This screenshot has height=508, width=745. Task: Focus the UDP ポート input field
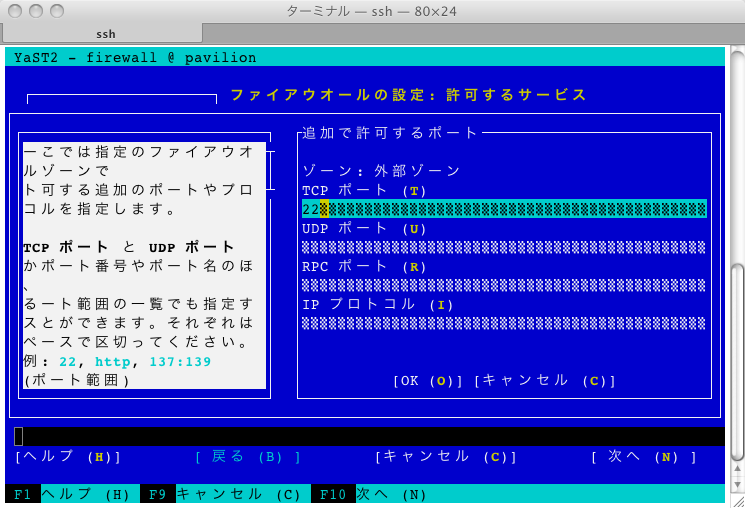coord(504,247)
